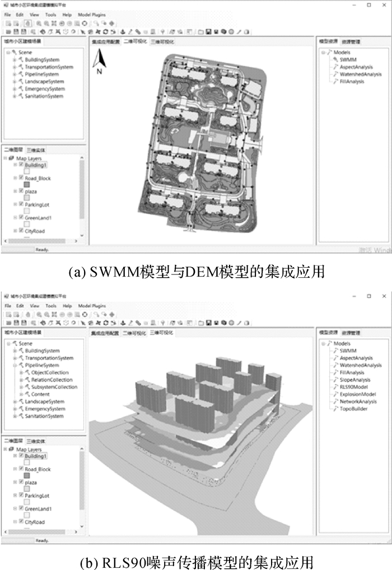Select RLS90Model in bottom window Models list

354,387
